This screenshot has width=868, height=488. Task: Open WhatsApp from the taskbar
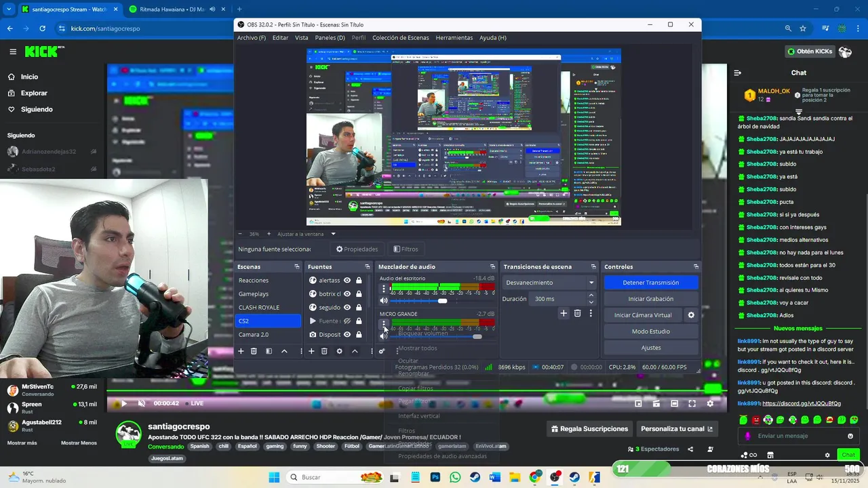point(455,477)
